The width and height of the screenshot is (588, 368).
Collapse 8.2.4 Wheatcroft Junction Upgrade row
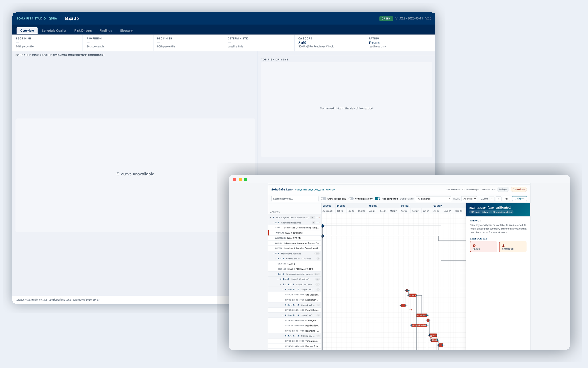click(276, 274)
